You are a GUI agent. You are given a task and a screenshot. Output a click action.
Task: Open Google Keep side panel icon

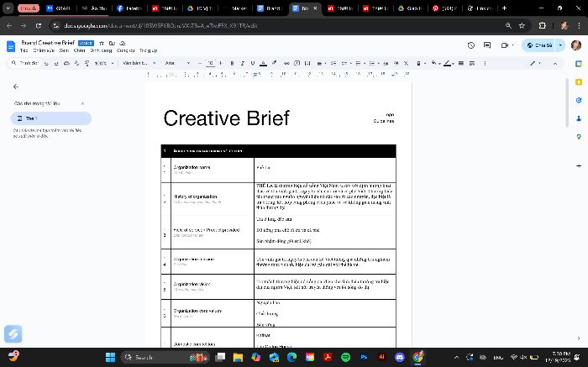[579, 82]
